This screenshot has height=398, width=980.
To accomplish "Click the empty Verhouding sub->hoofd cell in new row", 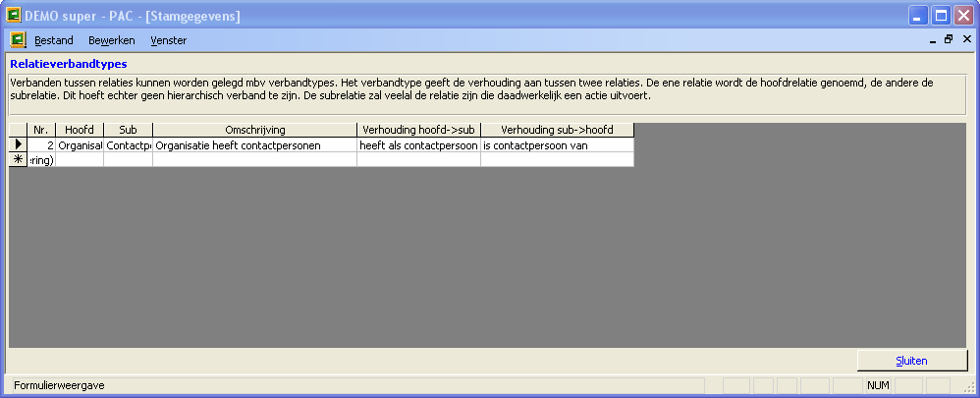I will pos(558,159).
